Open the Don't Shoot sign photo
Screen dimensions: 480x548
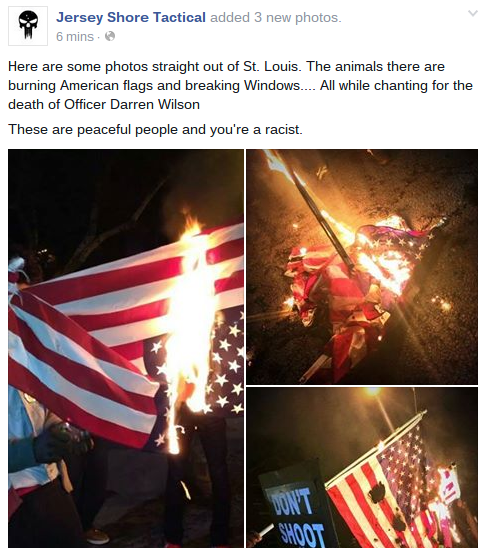(362, 468)
